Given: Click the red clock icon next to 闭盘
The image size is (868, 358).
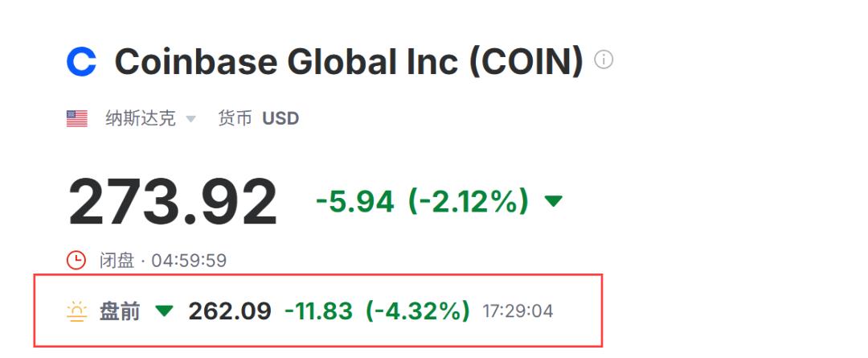Looking at the screenshot, I should click(76, 260).
